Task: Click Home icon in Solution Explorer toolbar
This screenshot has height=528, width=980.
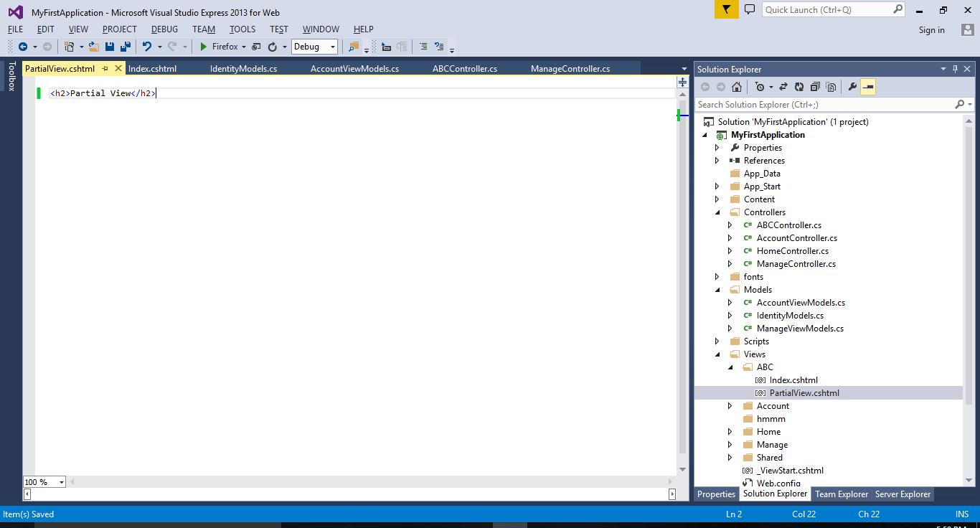Action: pyautogui.click(x=737, y=87)
